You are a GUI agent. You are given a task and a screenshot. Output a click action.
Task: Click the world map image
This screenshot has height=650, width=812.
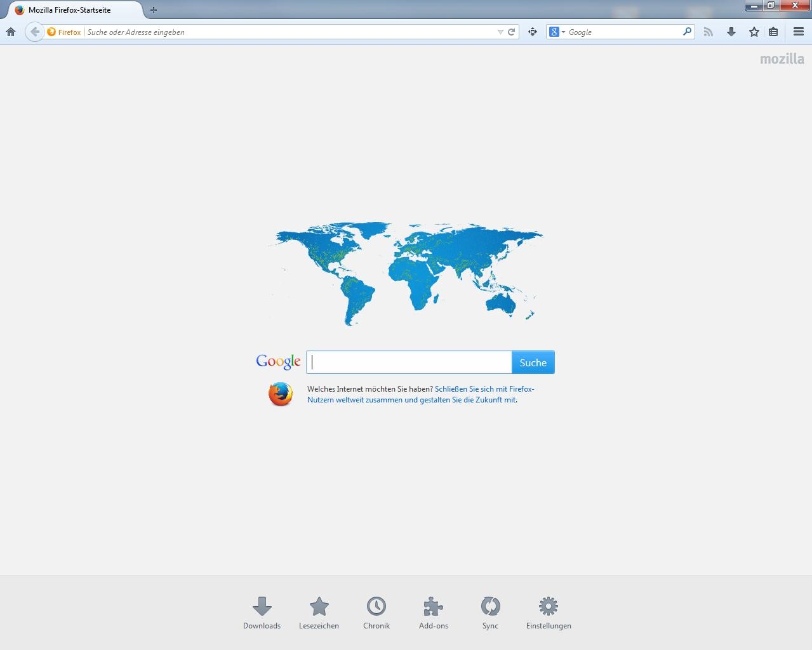tap(406, 274)
